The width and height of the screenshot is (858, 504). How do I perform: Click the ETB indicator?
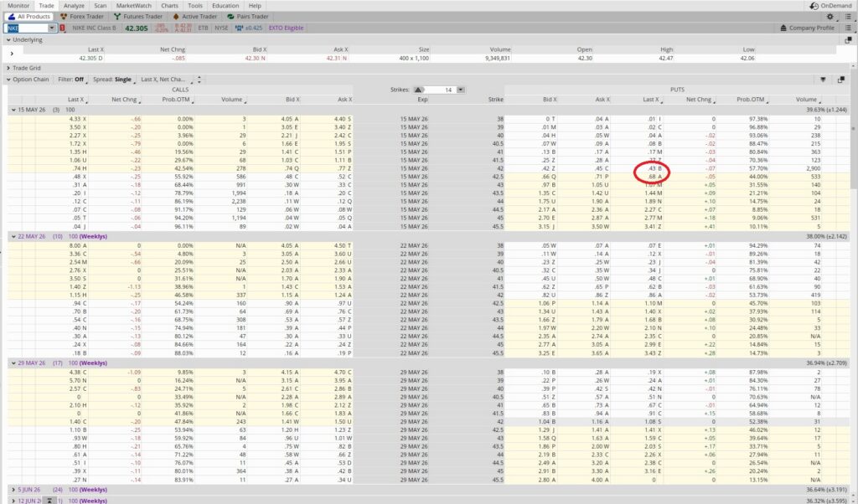pos(203,28)
